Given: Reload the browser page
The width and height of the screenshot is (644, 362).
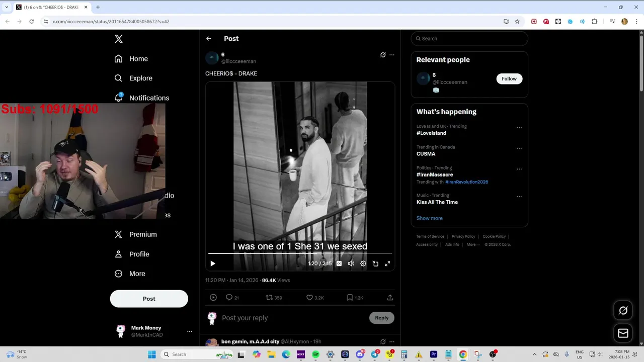Looking at the screenshot, I should point(31,22).
